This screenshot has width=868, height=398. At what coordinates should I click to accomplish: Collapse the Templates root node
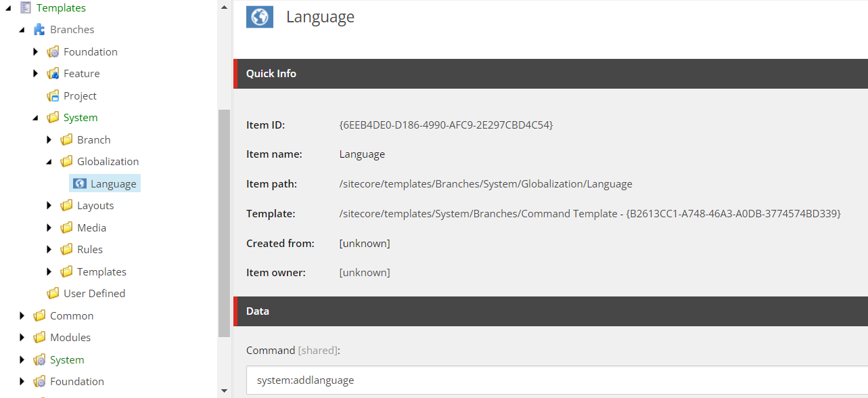[x=8, y=8]
